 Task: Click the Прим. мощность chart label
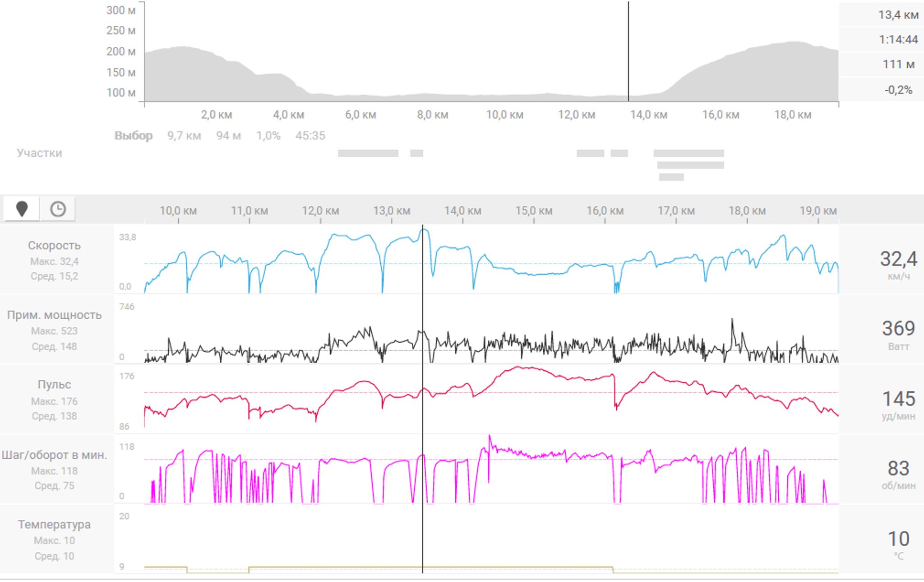pos(54,315)
